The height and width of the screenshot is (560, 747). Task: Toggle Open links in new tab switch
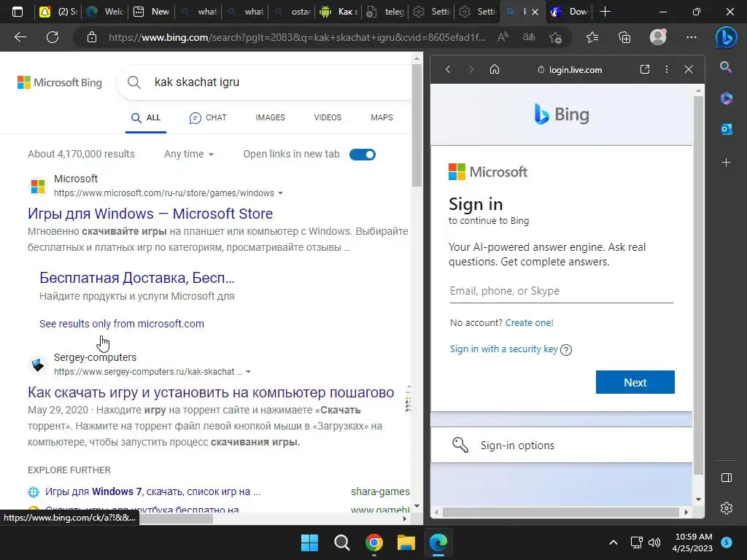tap(363, 155)
